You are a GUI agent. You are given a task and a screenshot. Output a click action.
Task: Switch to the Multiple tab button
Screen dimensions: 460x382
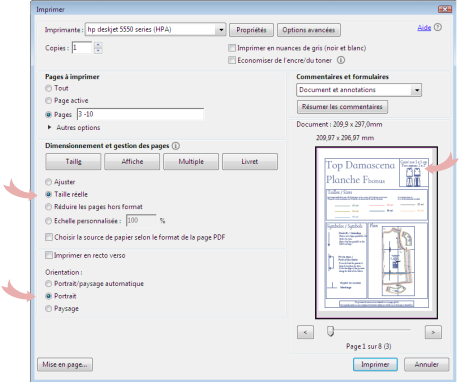pos(191,162)
